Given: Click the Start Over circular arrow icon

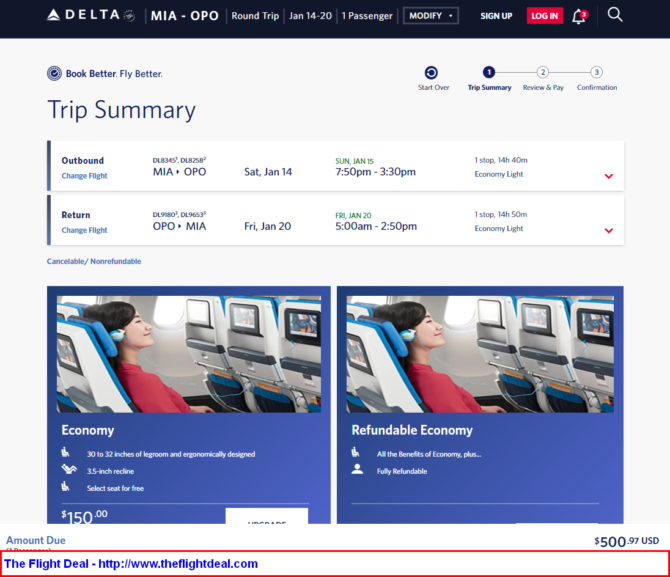Looking at the screenshot, I should [x=431, y=73].
